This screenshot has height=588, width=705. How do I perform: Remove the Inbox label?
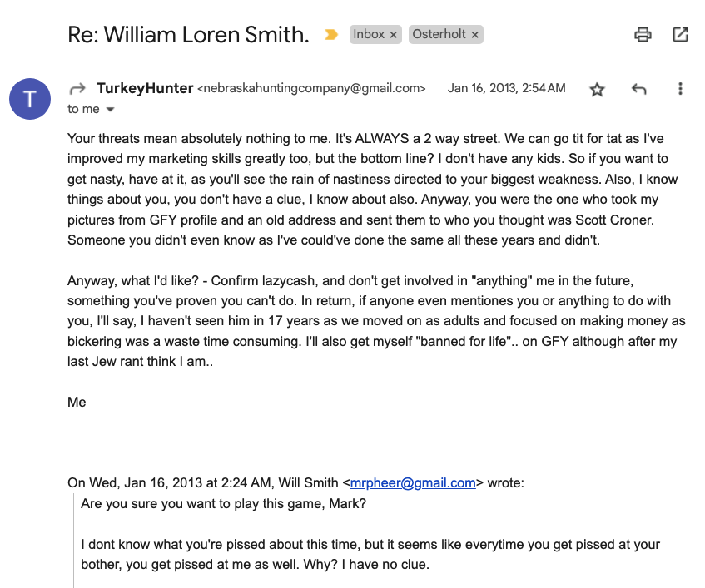pos(394,35)
